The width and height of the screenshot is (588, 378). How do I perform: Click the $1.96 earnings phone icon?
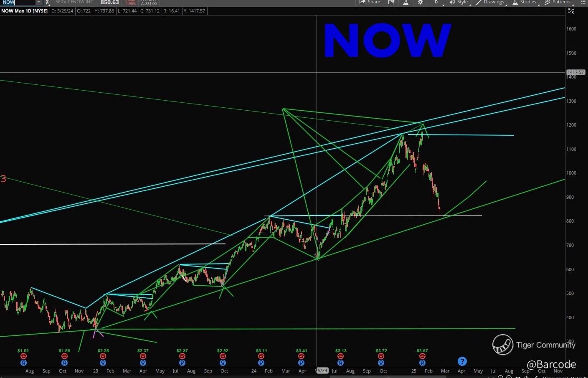64,356
